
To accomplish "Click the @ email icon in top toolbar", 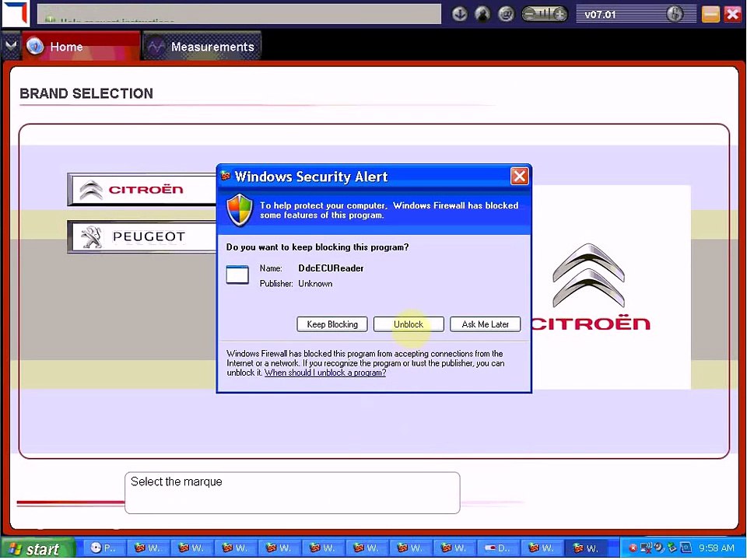I will coord(506,14).
